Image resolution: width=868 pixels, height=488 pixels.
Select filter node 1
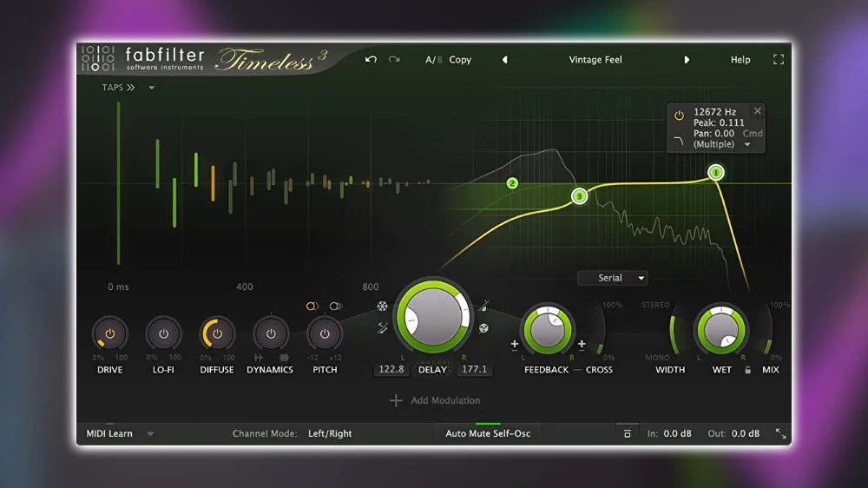[716, 173]
